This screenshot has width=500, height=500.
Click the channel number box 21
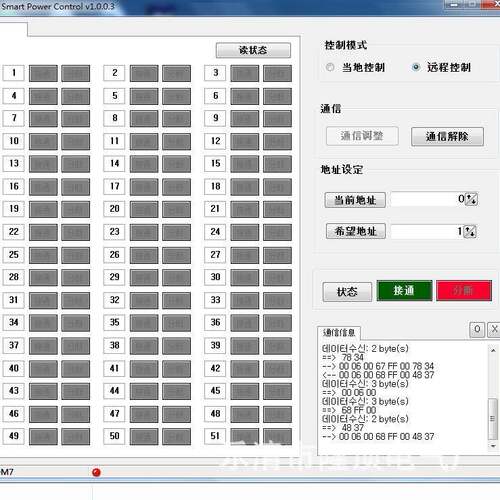215,209
